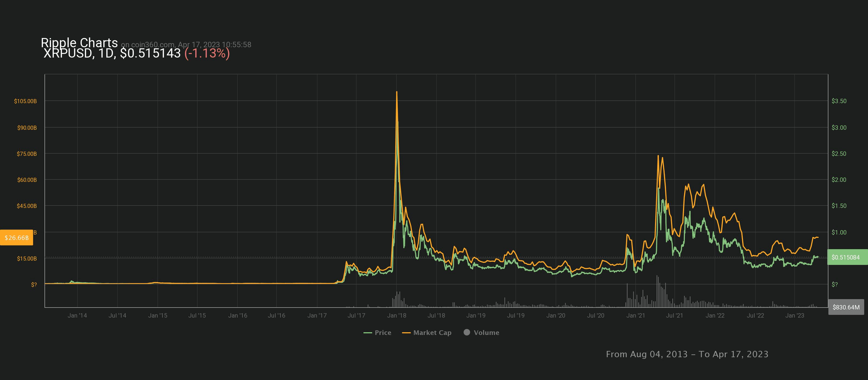
Task: Click the $1.50 price axis label
Action: coord(839,206)
